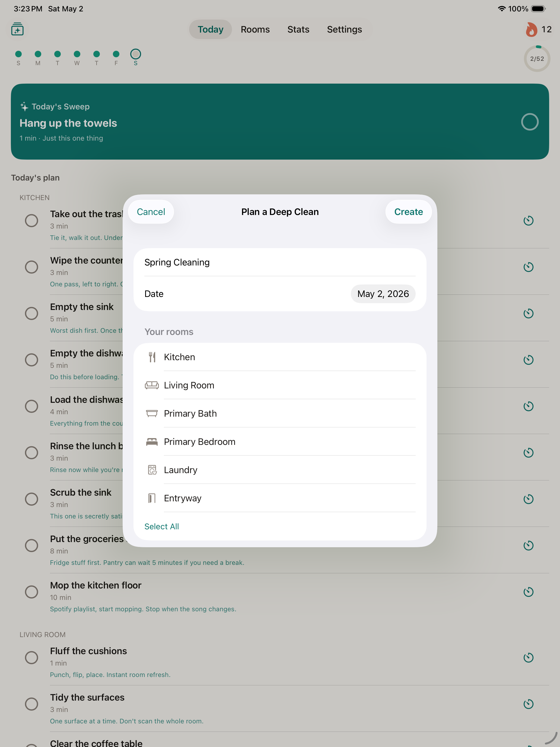Open timer for Rinse the lunch task
The height and width of the screenshot is (747, 560).
528,452
